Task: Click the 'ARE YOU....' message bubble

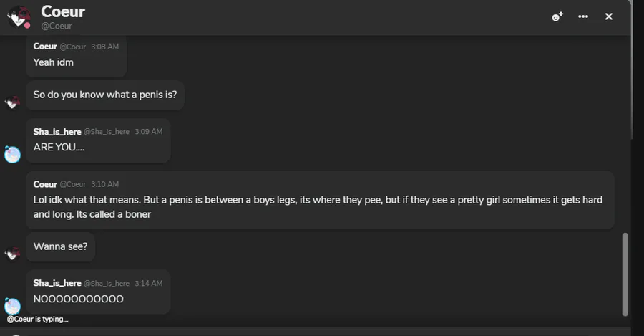Action: [59, 147]
